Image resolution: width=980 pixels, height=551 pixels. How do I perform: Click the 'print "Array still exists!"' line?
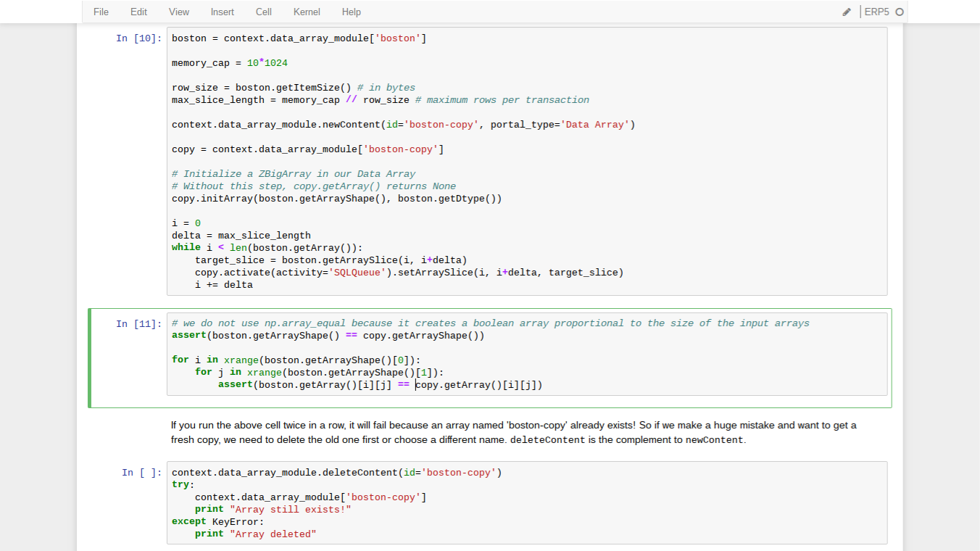(x=273, y=510)
